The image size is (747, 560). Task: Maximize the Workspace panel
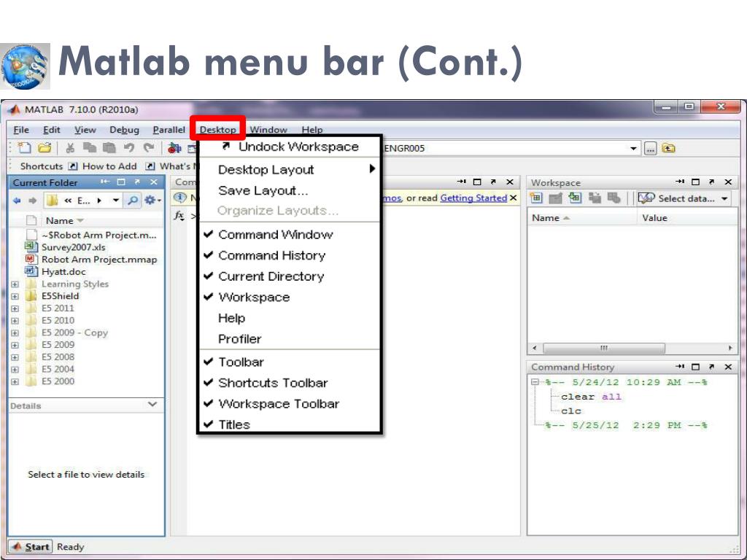coord(695,182)
